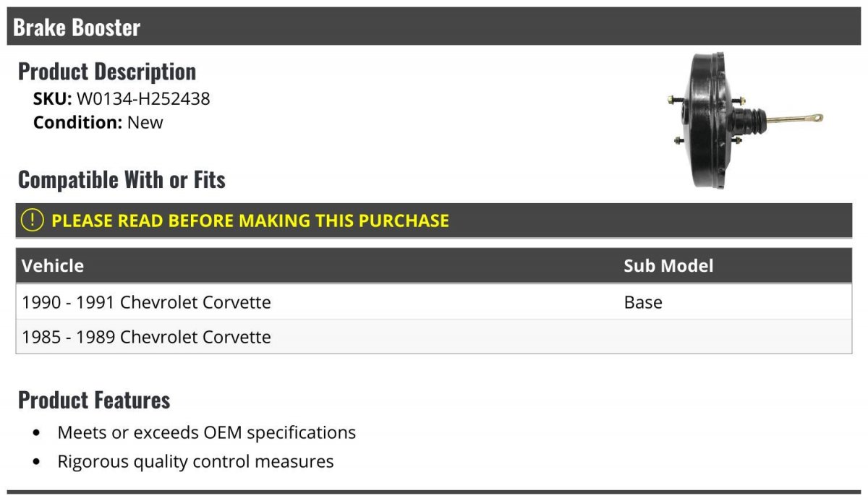
Task: Click the Product Description heading
Action: (107, 71)
